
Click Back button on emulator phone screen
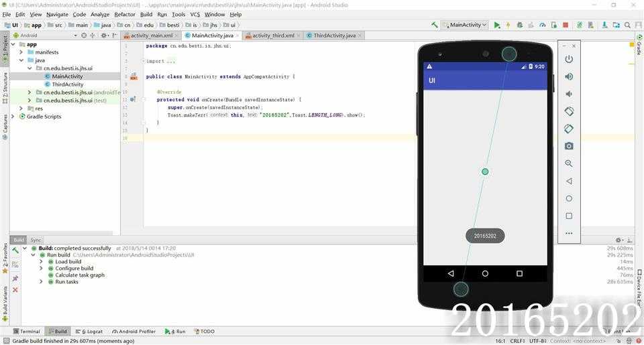(451, 273)
